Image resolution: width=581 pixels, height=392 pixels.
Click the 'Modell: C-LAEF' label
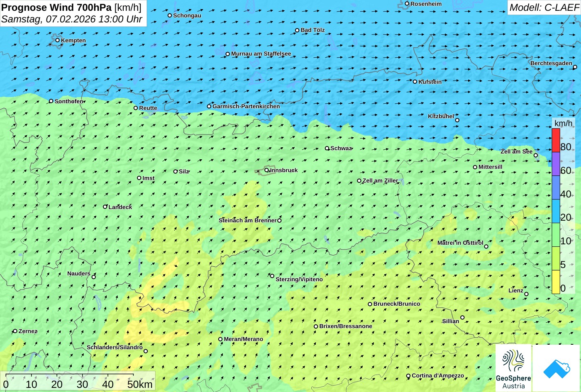[x=544, y=7]
